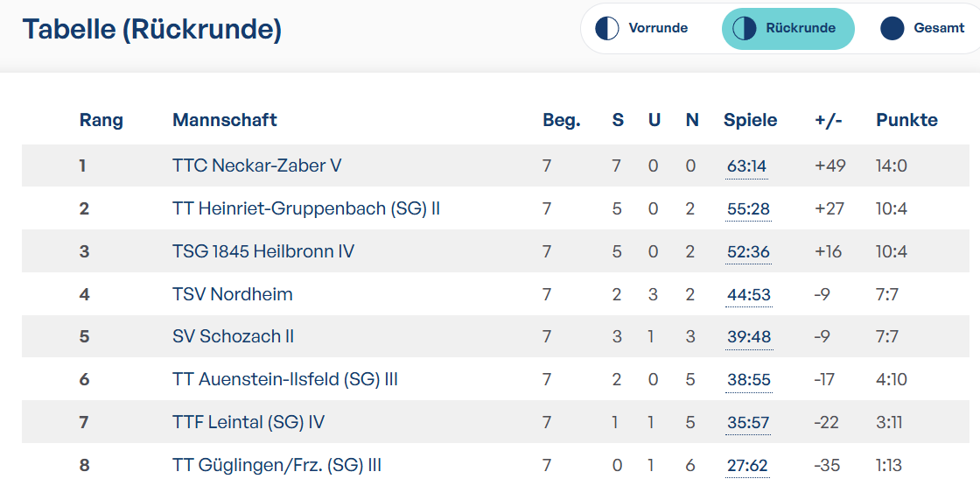Click the half-circle icon beside Vorrunde
The image size is (980, 500).
click(606, 28)
